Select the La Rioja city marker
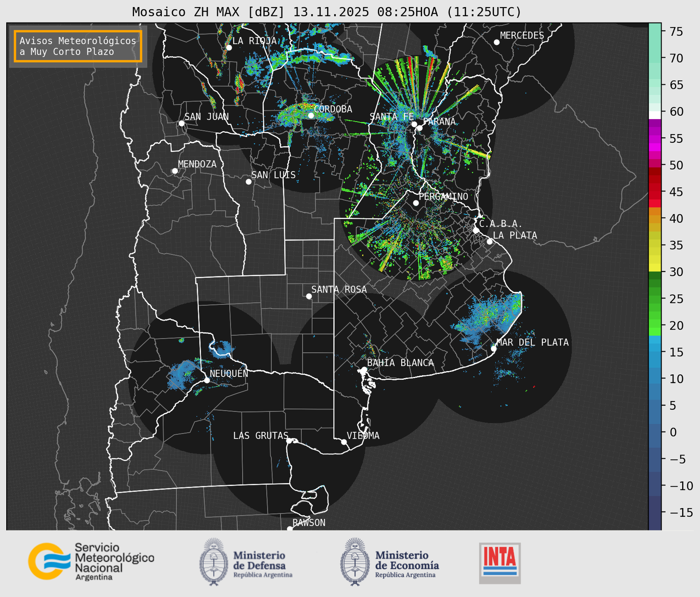This screenshot has height=597, width=700. 229,48
